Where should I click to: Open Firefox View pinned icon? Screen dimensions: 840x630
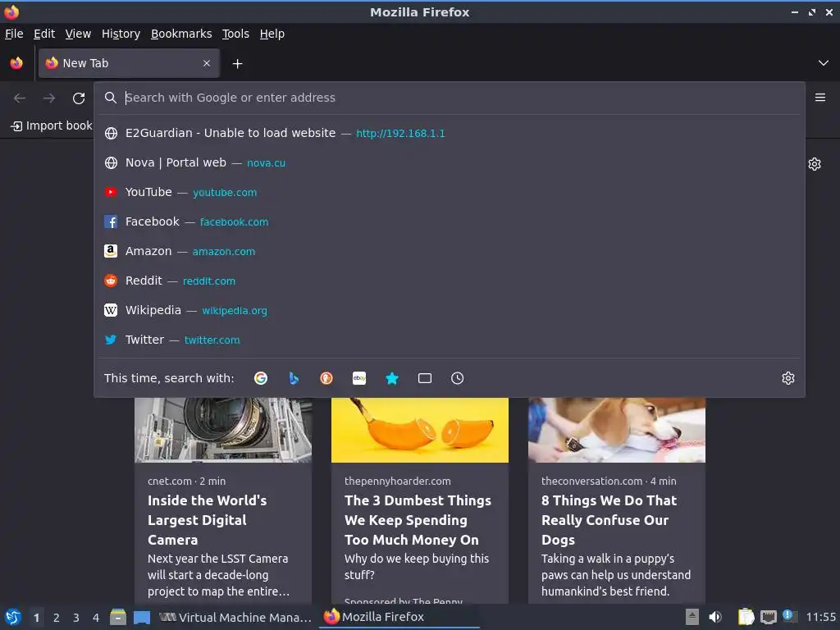[x=16, y=63]
